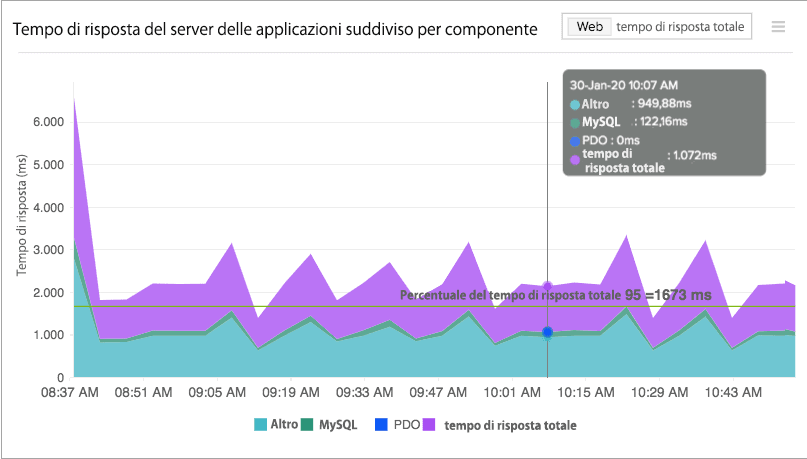This screenshot has height=459, width=807.
Task: Toggle the MySQL legend series
Action: click(x=329, y=425)
